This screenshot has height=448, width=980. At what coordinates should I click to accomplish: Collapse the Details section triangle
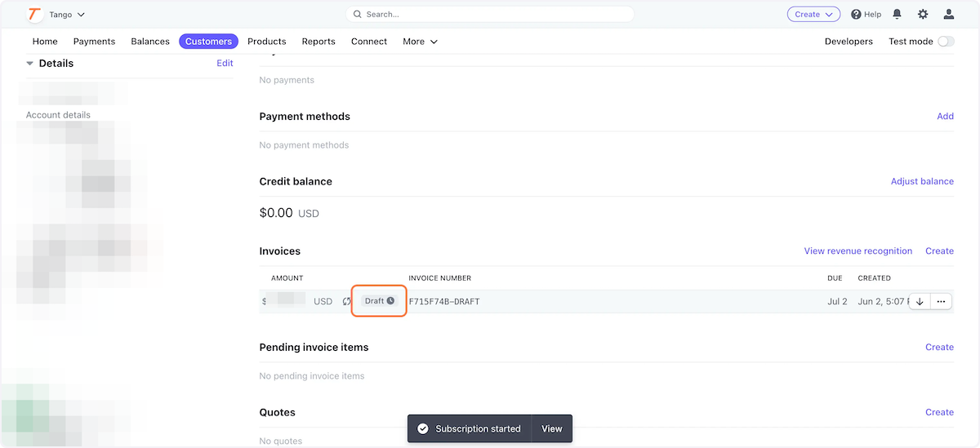tap(30, 63)
